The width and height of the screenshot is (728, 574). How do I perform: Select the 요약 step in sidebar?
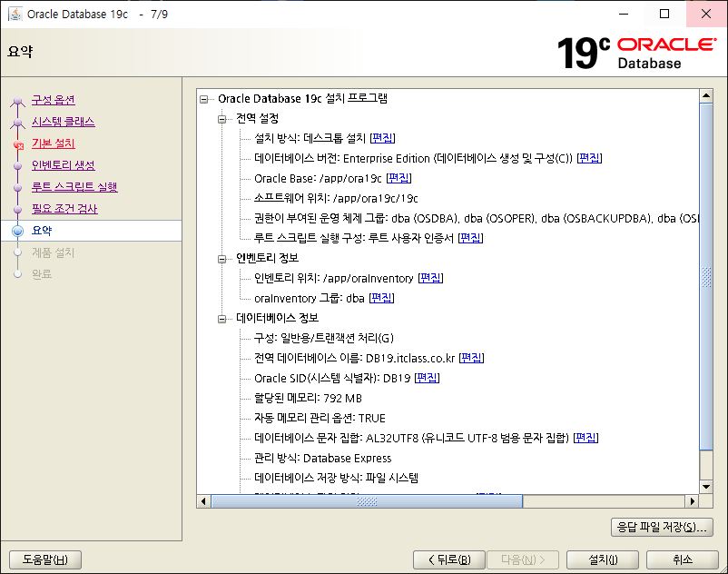pyautogui.click(x=42, y=231)
